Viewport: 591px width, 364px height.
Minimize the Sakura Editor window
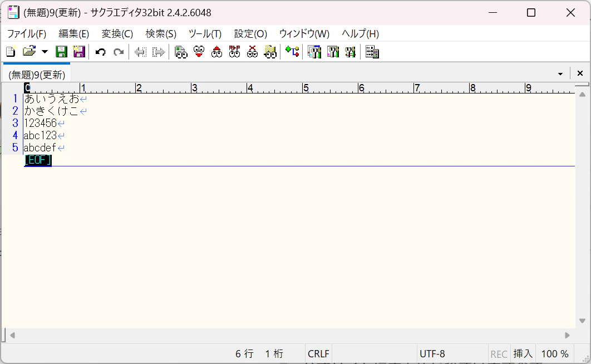point(493,12)
